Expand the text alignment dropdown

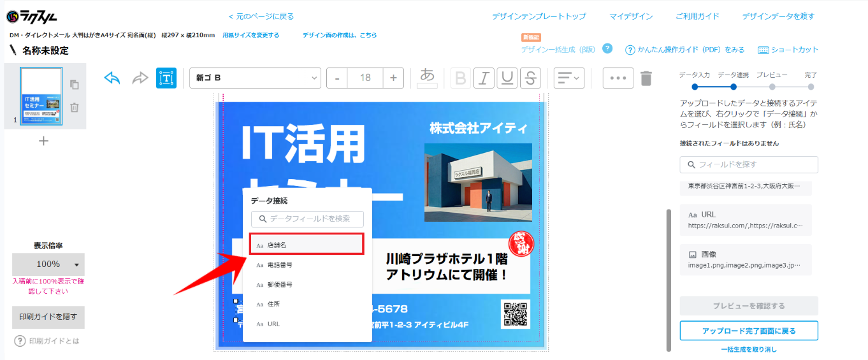click(x=569, y=78)
